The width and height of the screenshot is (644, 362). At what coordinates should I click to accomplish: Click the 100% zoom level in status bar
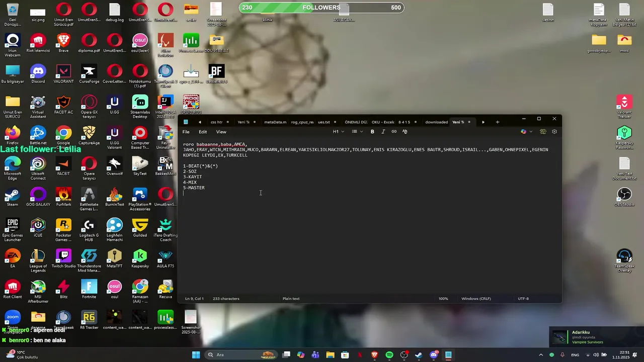(x=443, y=299)
